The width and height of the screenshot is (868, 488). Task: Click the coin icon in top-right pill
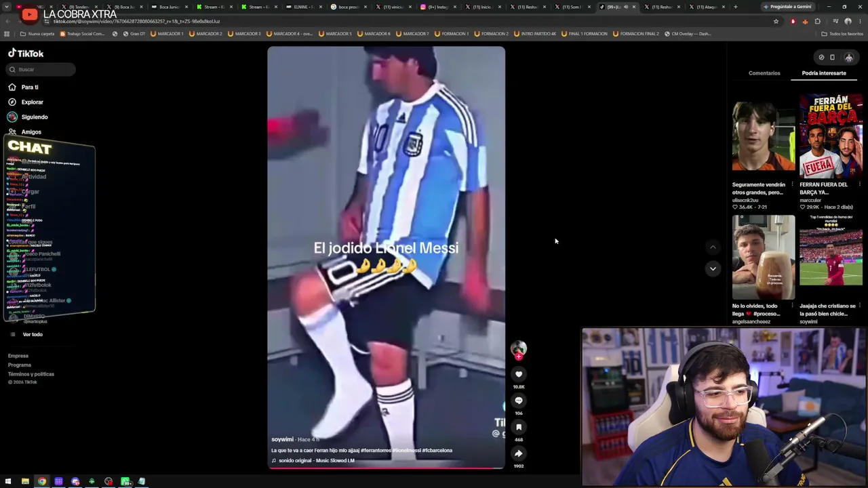point(821,58)
